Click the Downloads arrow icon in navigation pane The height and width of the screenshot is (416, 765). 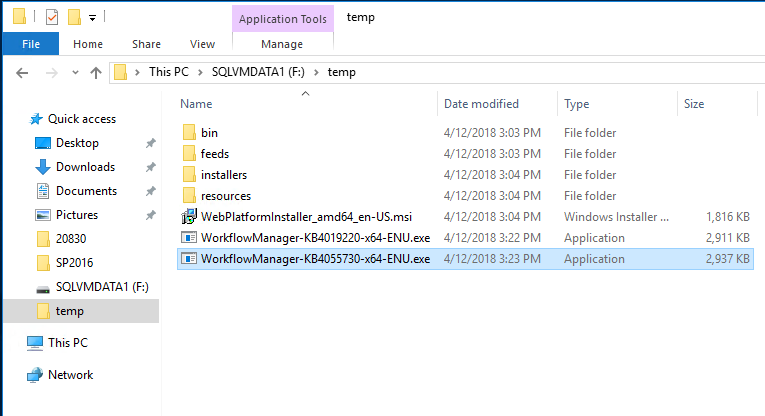[x=43, y=167]
